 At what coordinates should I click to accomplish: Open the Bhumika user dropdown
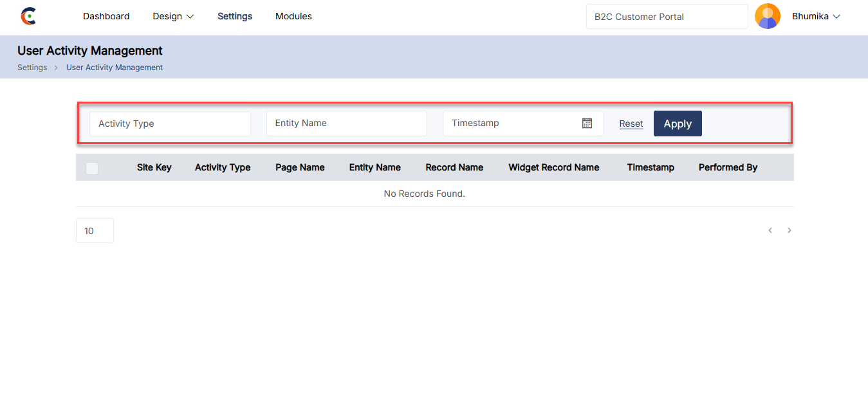point(816,17)
